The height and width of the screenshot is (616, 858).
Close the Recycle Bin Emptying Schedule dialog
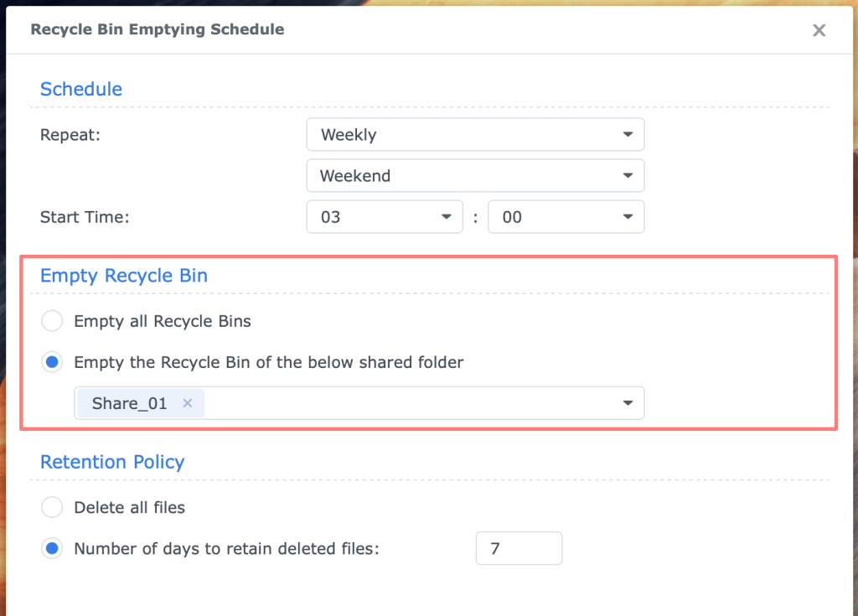(819, 31)
